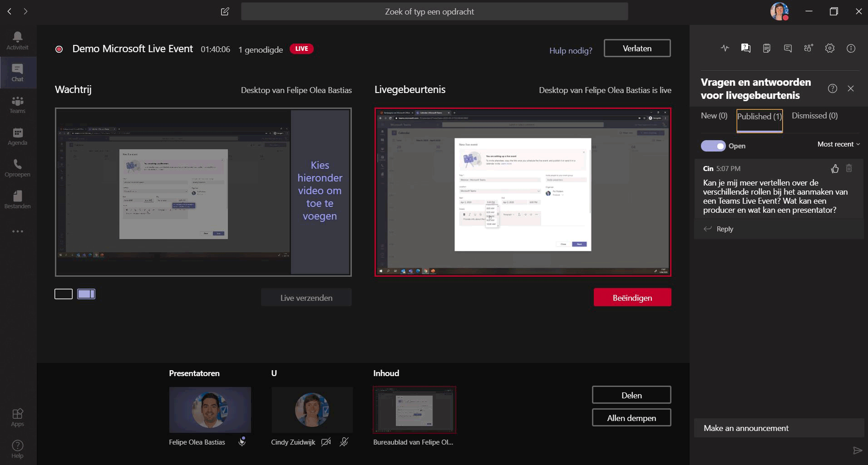Reply to Cin's question
This screenshot has height=465, width=868.
[x=719, y=229]
